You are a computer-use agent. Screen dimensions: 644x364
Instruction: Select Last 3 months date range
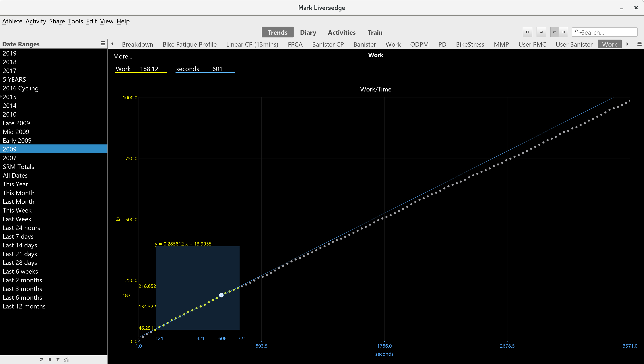[x=23, y=289]
